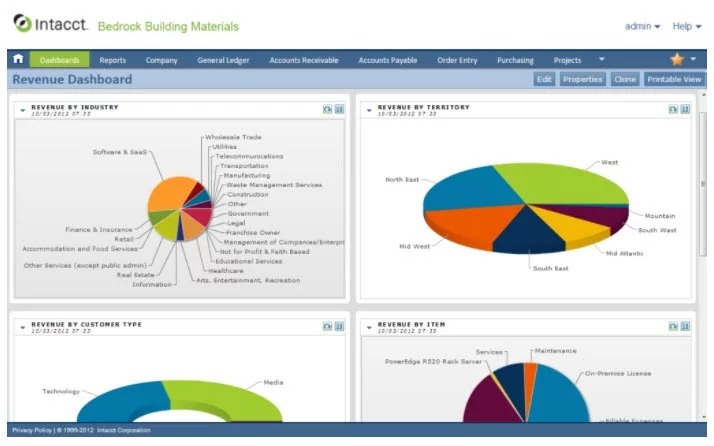
Task: Click the scrollbar down arrow
Action: point(703,417)
